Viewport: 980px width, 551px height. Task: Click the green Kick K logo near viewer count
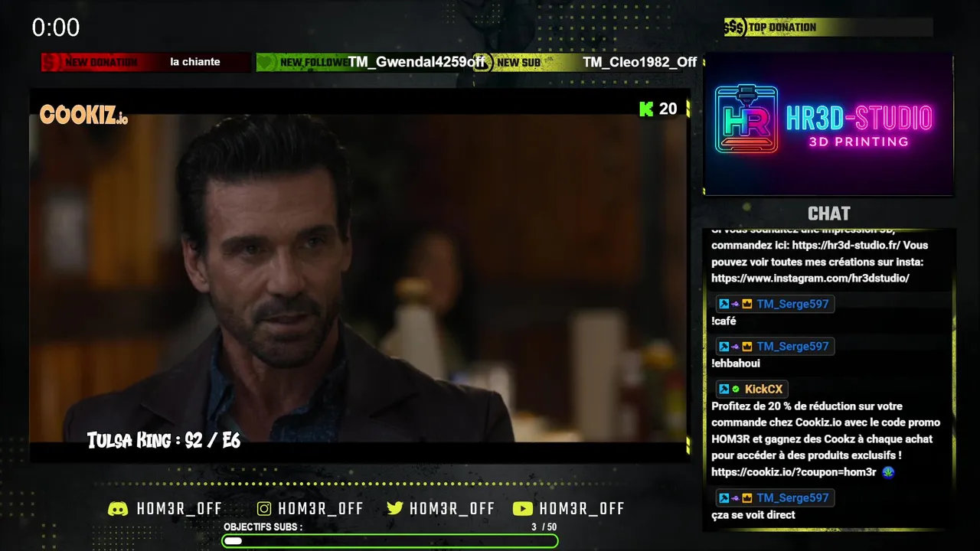click(x=646, y=109)
